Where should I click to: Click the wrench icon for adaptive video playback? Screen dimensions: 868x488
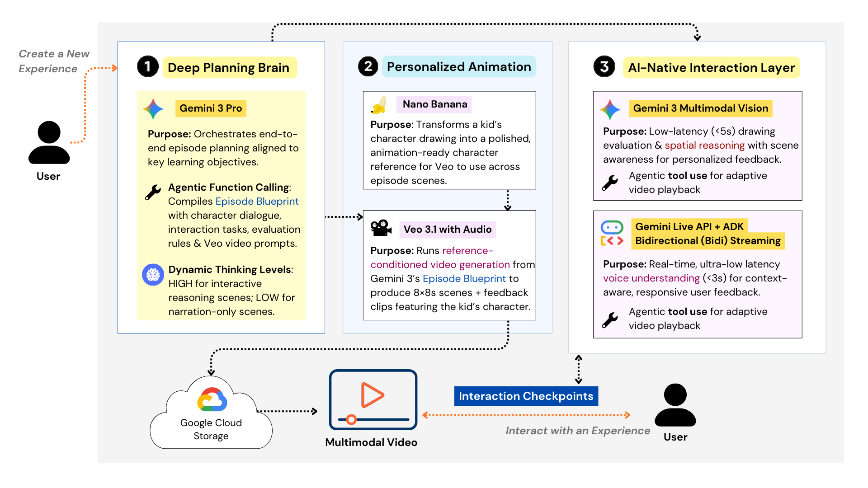coord(610,183)
